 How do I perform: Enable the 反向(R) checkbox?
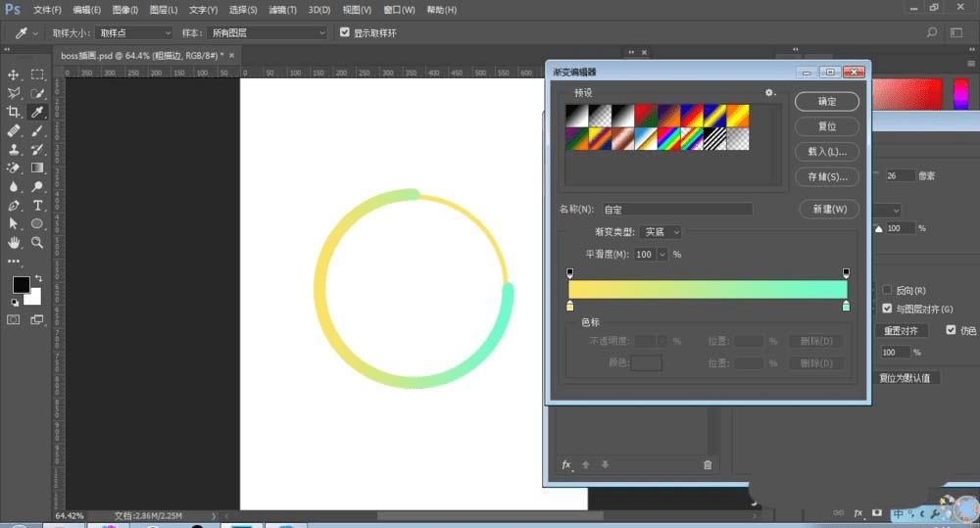[887, 290]
